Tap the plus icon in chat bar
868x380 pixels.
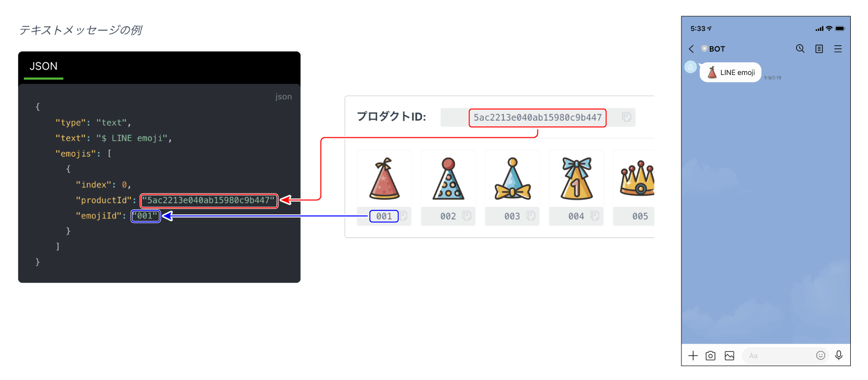point(693,356)
